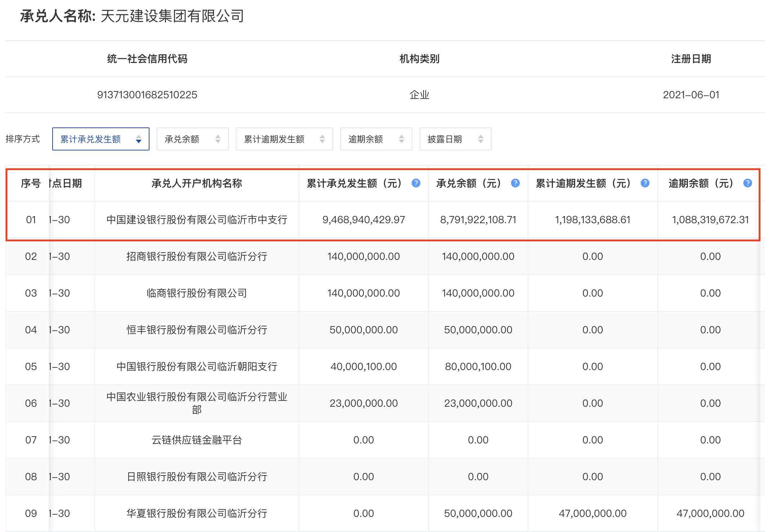
Task: Click sort arrows in 逾期余额 sort box
Action: [x=402, y=139]
